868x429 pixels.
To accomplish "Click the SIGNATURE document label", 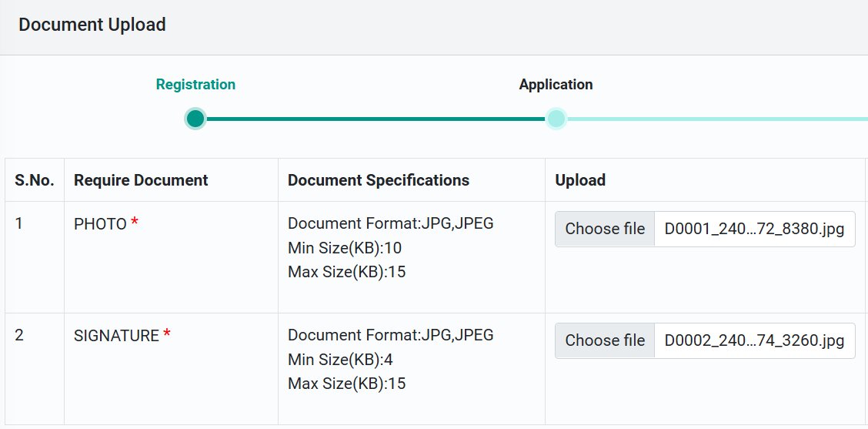I will tap(116, 335).
